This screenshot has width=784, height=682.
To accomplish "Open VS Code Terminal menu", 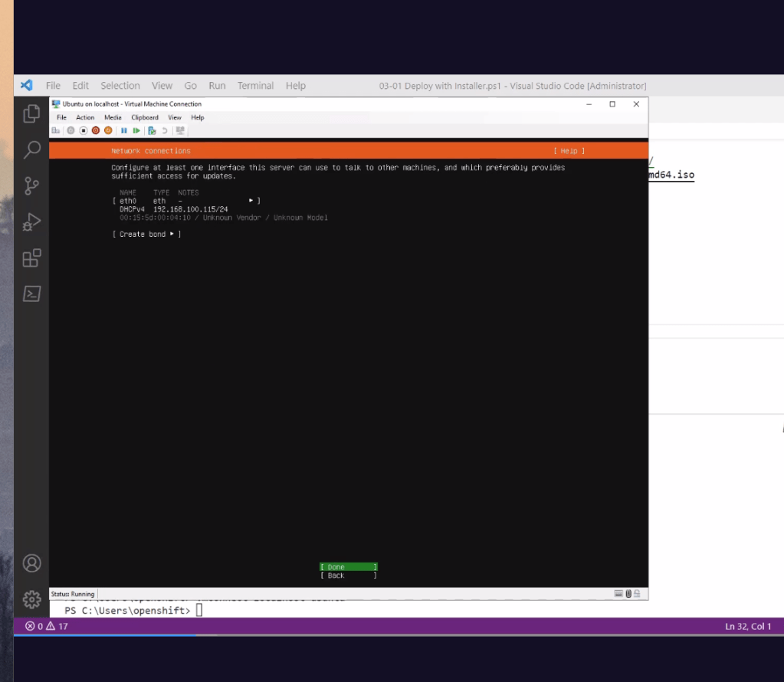I will [255, 86].
